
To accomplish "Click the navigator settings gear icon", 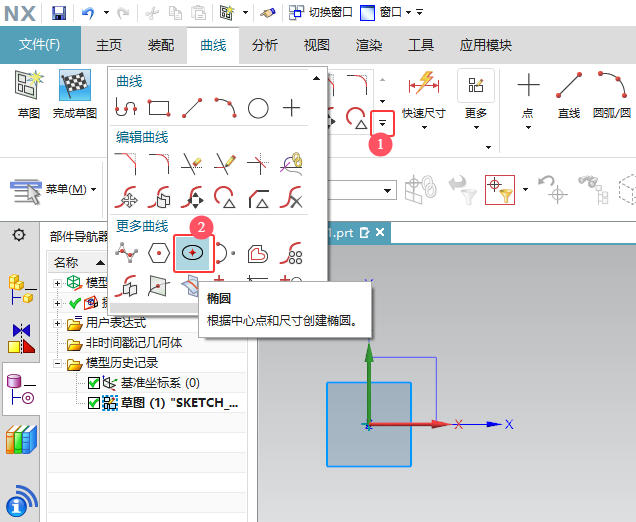I will [x=19, y=234].
